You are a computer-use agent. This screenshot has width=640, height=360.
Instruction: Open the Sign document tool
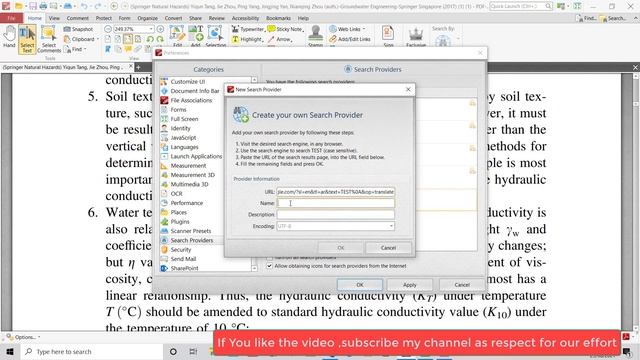click(388, 36)
